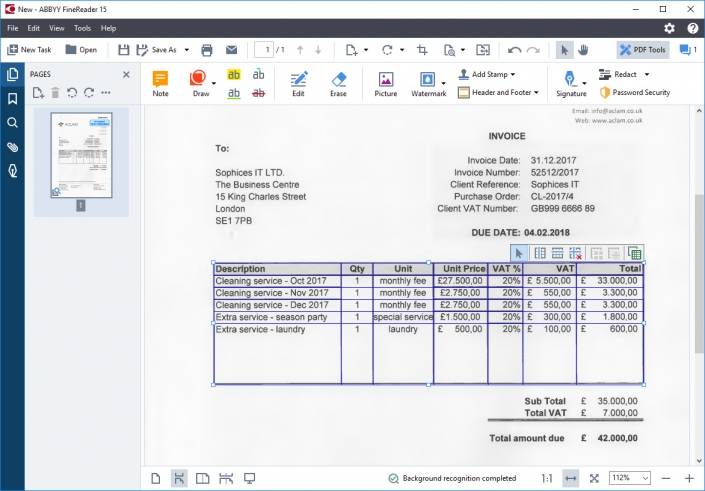Open the Picture insert tool
This screenshot has height=491, width=705.
[385, 84]
